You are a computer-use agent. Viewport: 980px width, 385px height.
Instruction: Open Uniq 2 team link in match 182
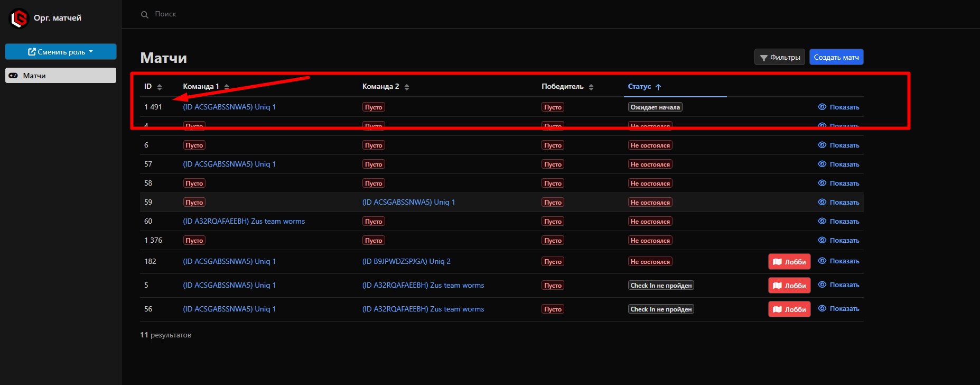406,261
